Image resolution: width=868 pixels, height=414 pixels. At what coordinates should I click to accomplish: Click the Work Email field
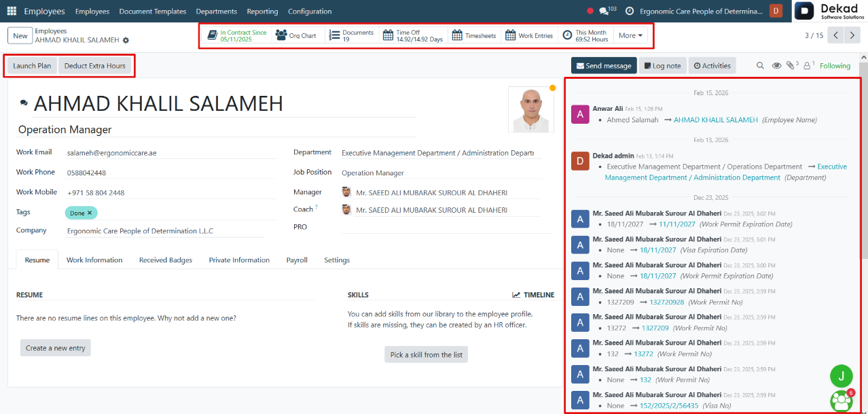pos(171,153)
